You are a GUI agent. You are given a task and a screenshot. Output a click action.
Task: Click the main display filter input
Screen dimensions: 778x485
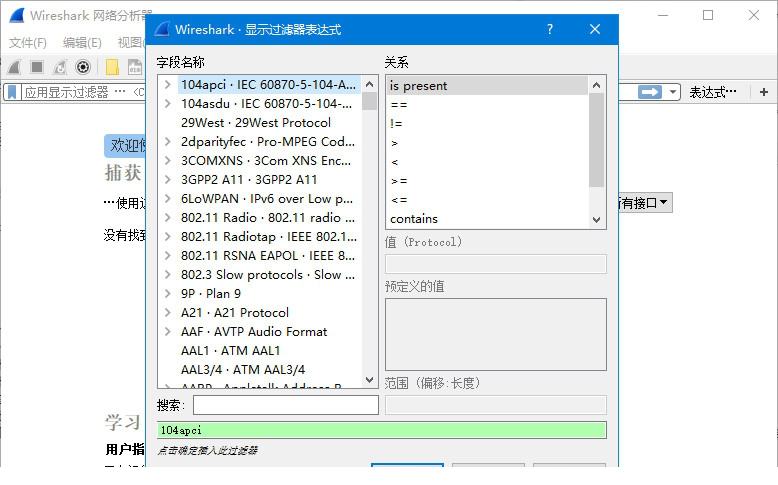tap(83, 92)
